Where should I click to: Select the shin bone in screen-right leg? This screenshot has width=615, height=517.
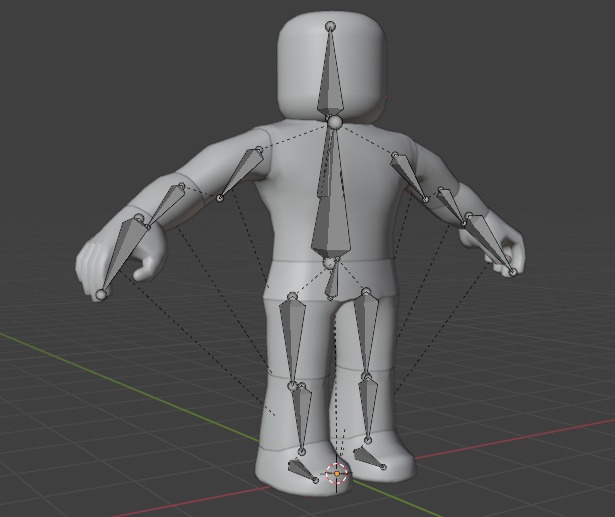[368, 408]
